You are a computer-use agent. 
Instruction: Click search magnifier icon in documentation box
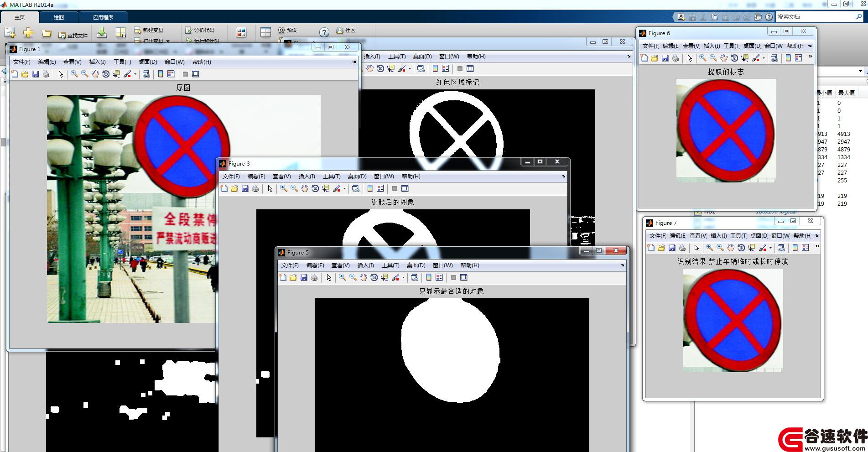pos(859,17)
